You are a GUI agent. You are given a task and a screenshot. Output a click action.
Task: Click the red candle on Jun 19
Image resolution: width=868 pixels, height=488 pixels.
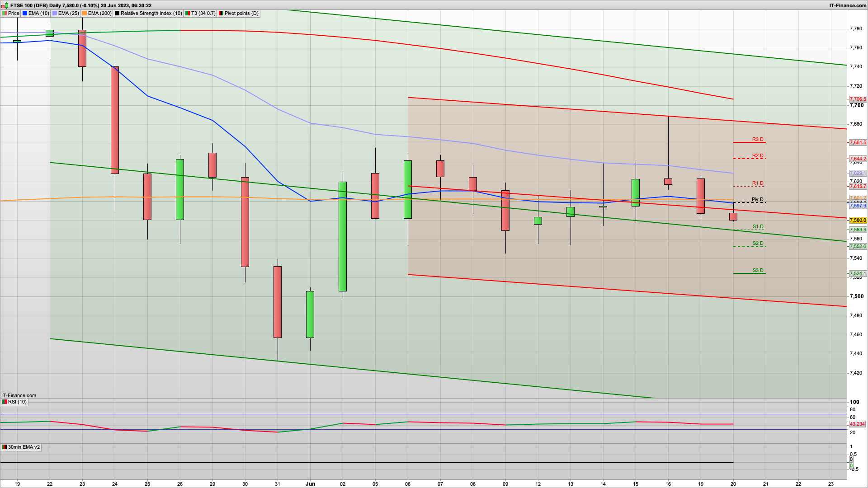tap(701, 196)
